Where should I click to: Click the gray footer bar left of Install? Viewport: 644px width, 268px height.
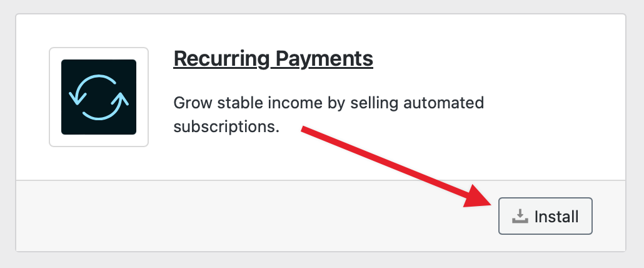[250, 216]
